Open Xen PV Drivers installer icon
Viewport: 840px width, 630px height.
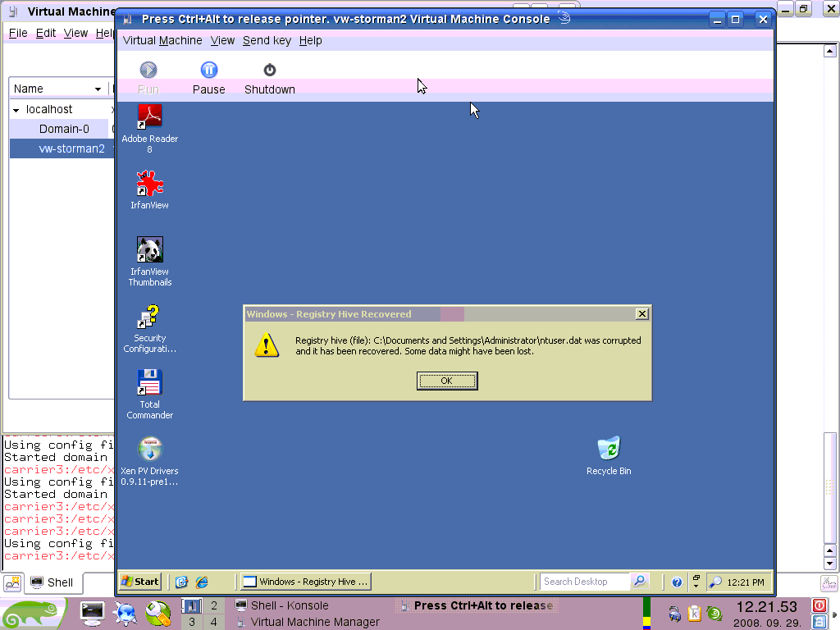pos(149,450)
